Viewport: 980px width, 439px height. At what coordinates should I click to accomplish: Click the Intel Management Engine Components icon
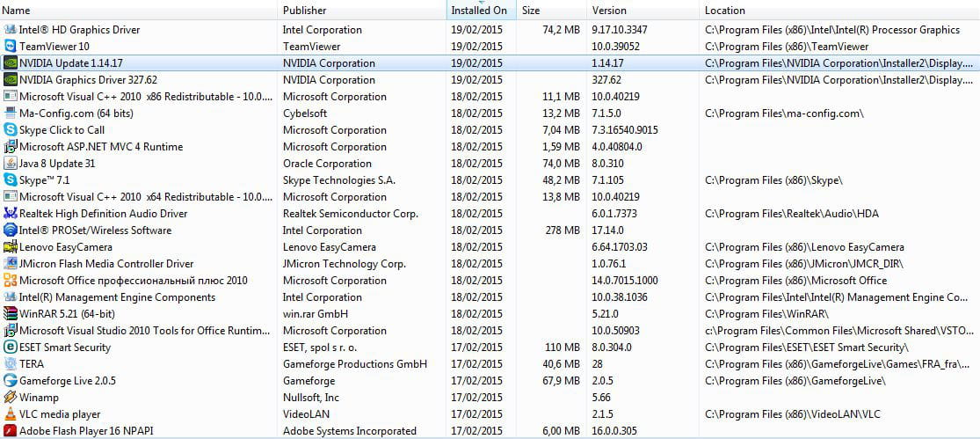coord(10,297)
